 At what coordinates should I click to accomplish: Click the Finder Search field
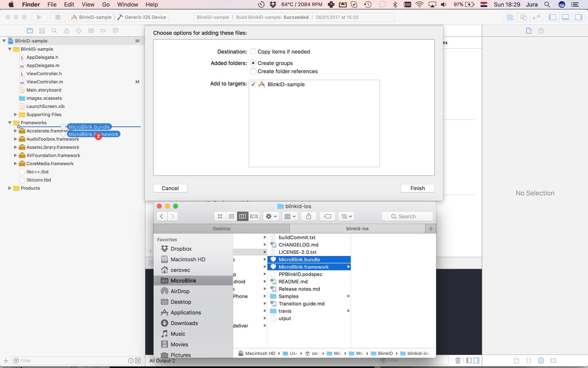click(407, 216)
